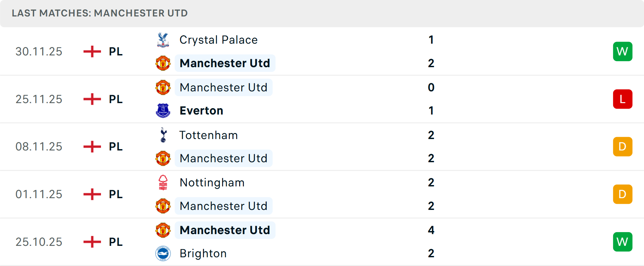Viewport: 644px width, 266px height.
Task: Click the Crystal Palace club crest
Action: (163, 40)
